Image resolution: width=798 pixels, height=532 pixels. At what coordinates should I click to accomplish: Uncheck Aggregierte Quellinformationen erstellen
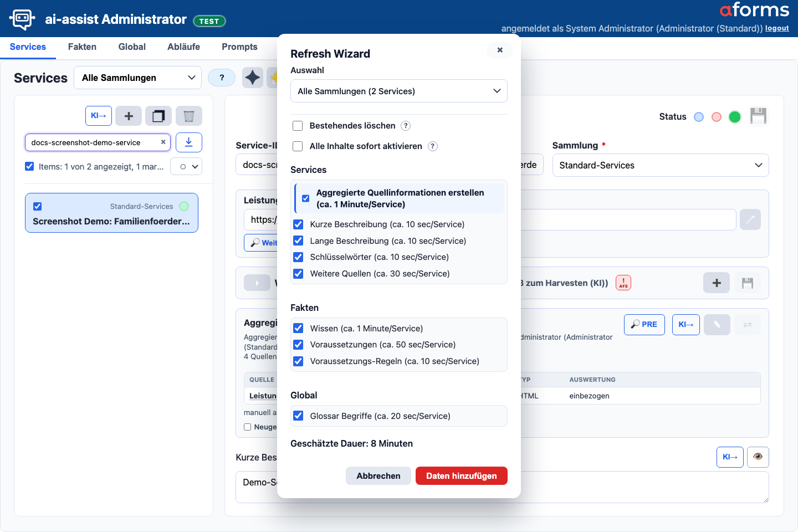(x=305, y=198)
